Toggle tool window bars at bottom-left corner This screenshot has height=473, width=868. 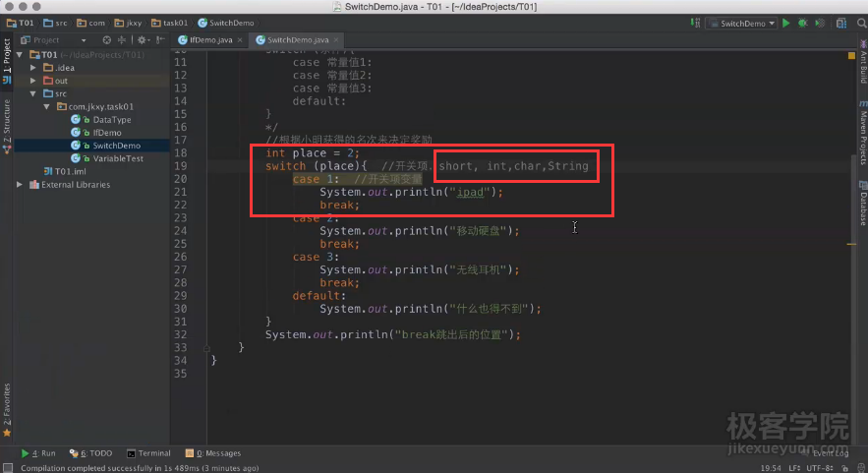pos(7,468)
